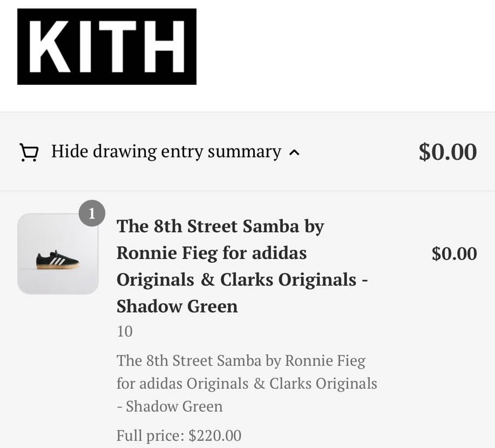495x448 pixels.
Task: Click the gray for adidas Originals description line
Action: (247, 384)
